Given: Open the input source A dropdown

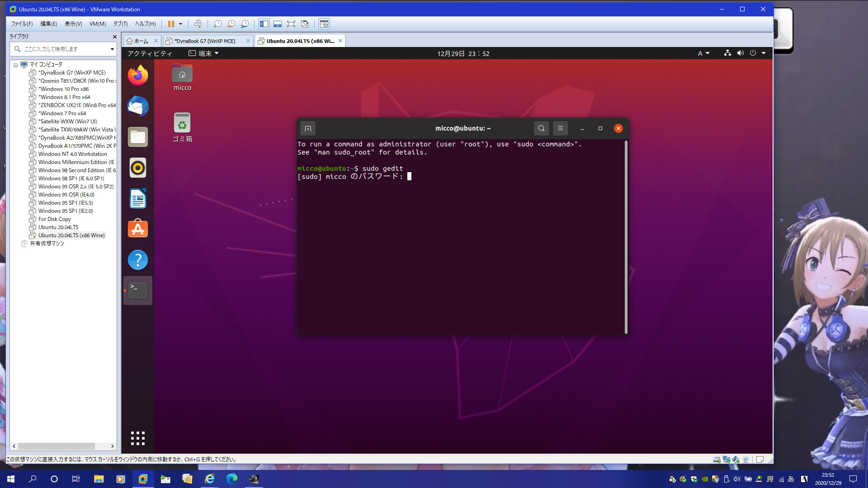Looking at the screenshot, I should (x=703, y=53).
